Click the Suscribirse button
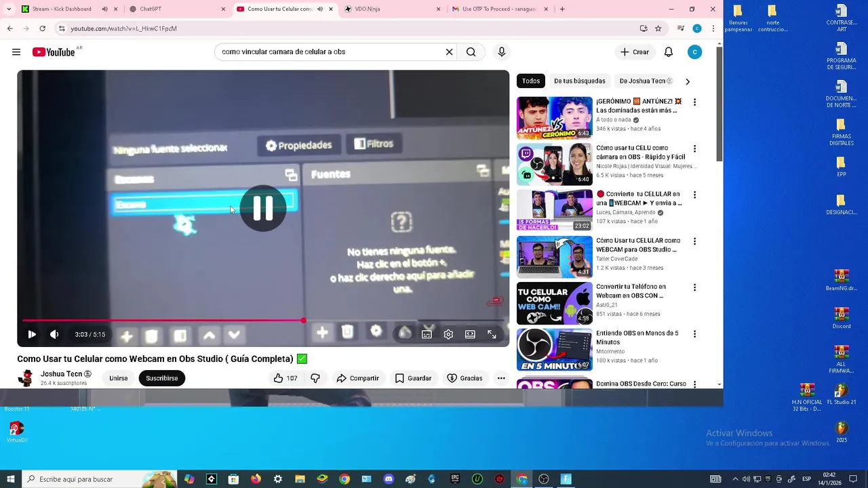This screenshot has height=488, width=868. tap(162, 378)
